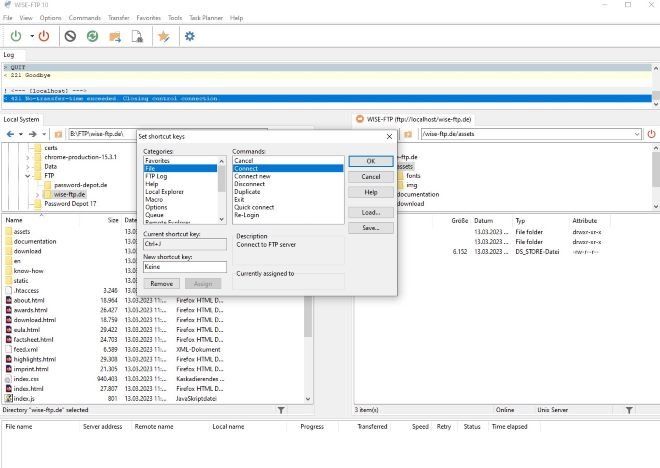
Task: Open the local forward-history dropdown arrow
Action: coord(44,134)
